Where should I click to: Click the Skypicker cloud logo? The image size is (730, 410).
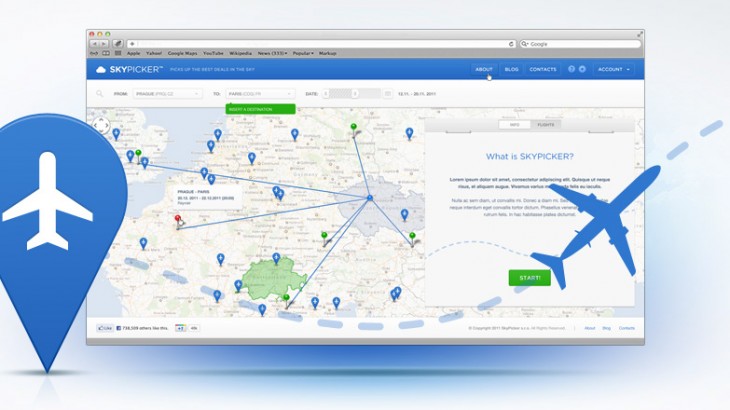[x=101, y=69]
